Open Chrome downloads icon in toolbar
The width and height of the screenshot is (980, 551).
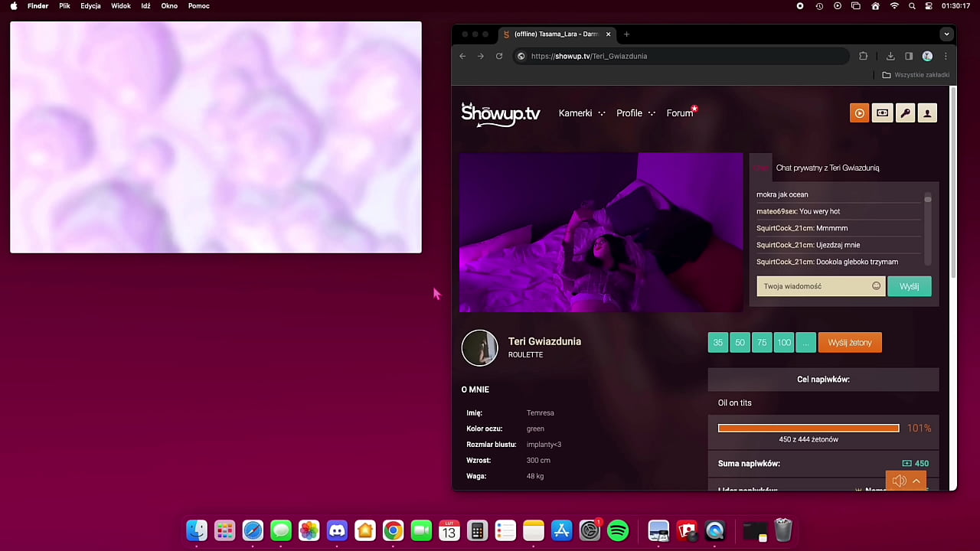click(x=890, y=56)
